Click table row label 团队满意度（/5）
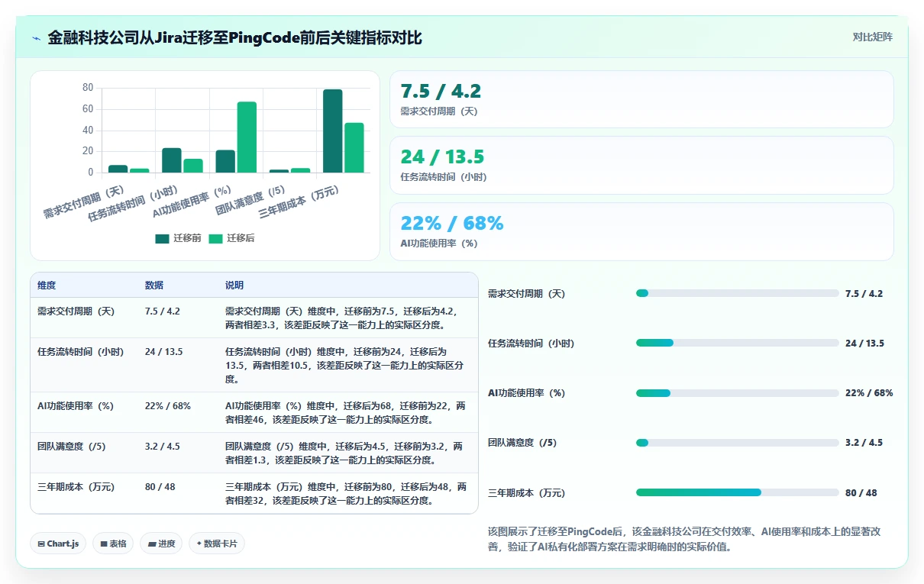The image size is (924, 584). click(x=70, y=447)
